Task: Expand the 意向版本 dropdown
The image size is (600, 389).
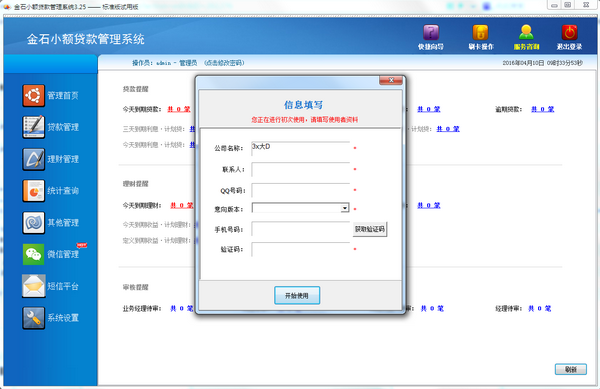Action: pos(345,208)
